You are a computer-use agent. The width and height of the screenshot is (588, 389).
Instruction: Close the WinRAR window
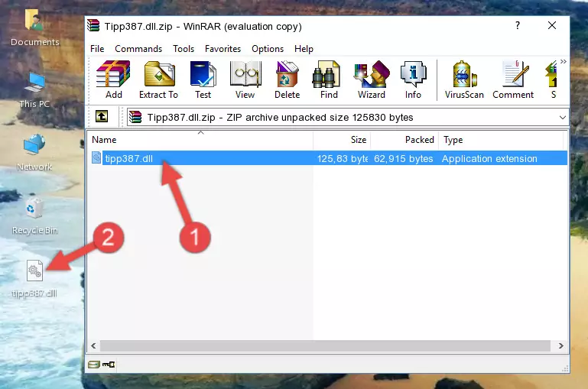click(552, 25)
